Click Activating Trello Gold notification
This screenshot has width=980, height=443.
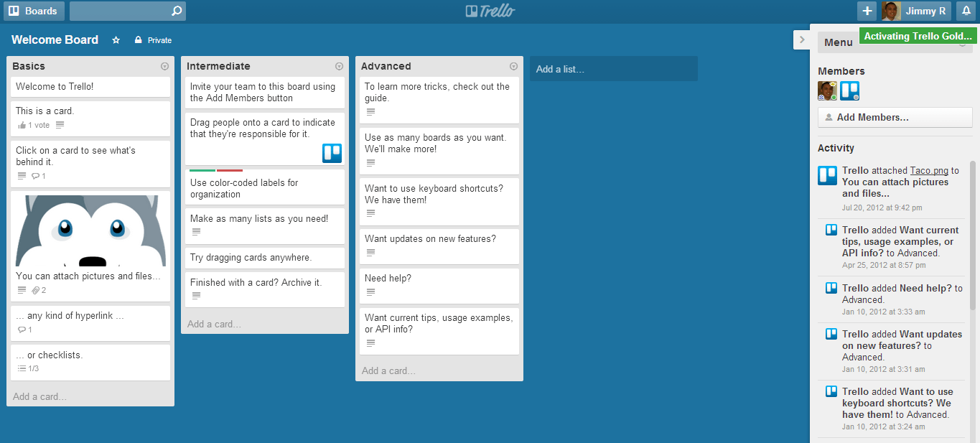[918, 37]
